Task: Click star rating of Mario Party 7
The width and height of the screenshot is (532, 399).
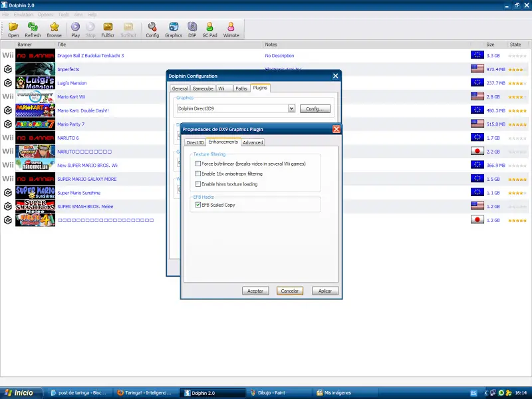Action: tap(517, 124)
